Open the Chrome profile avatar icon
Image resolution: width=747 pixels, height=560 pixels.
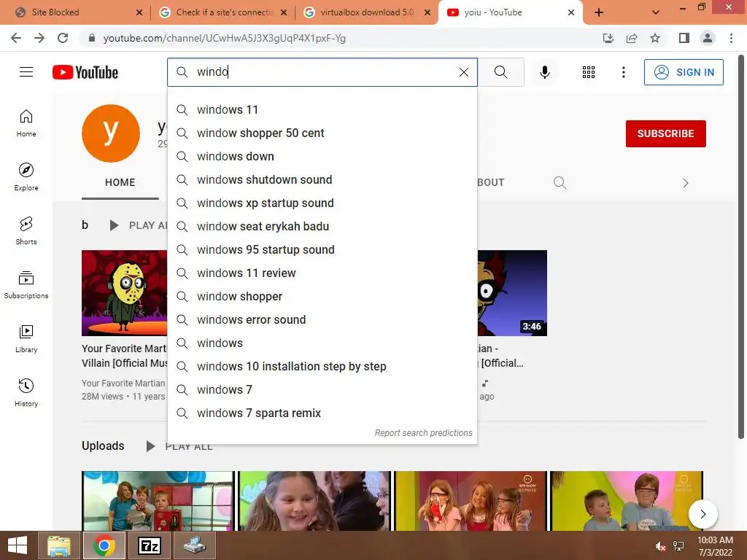pyautogui.click(x=708, y=38)
